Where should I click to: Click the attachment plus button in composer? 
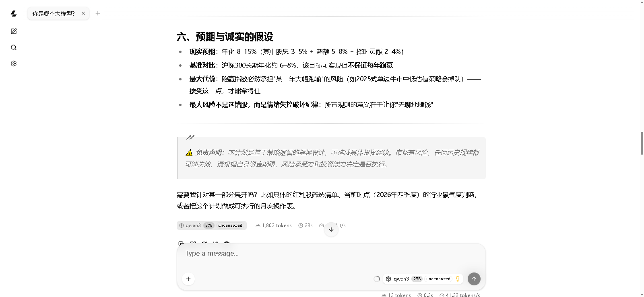click(188, 279)
